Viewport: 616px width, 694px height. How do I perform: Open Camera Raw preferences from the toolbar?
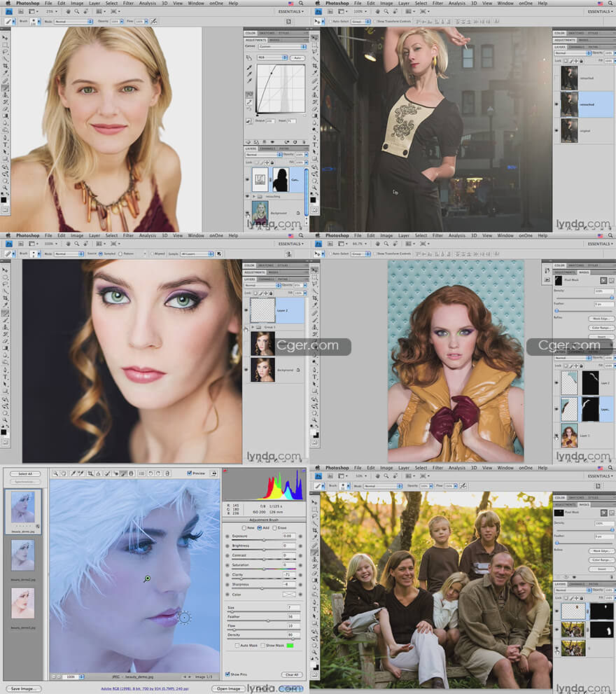tap(141, 473)
